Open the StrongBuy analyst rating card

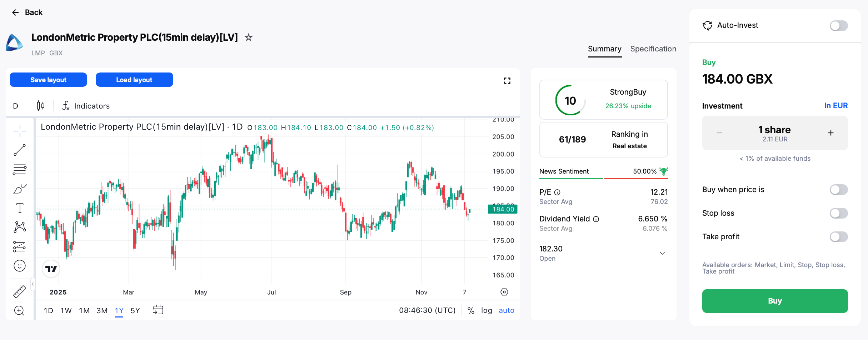(604, 100)
